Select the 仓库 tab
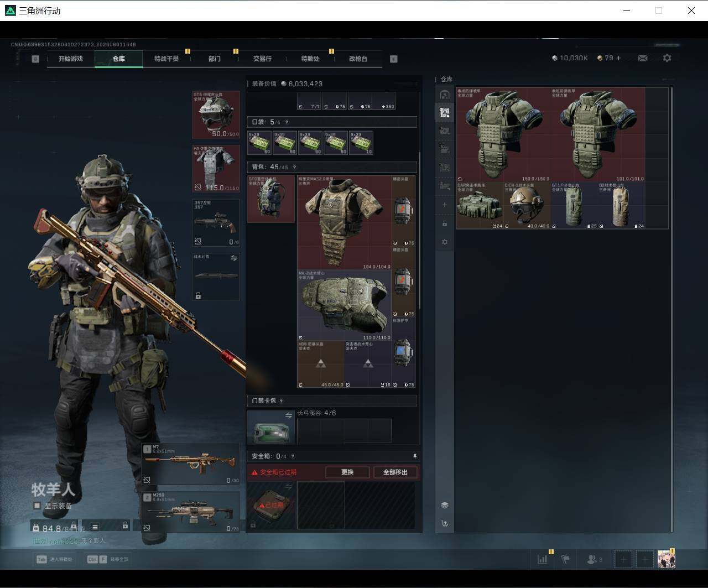This screenshot has height=588, width=708. (x=118, y=59)
